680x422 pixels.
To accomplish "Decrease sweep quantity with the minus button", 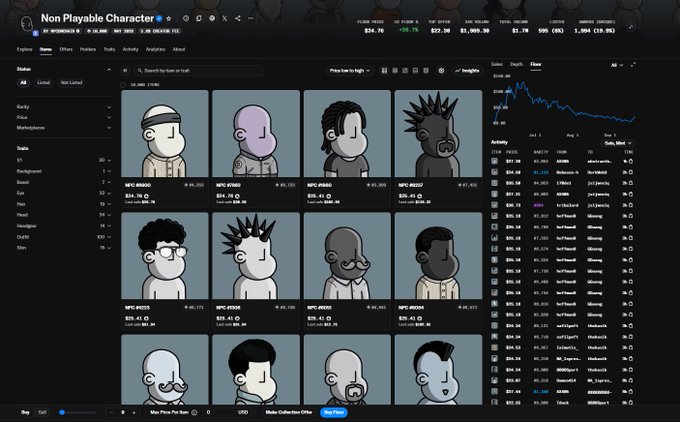I will tap(112, 412).
